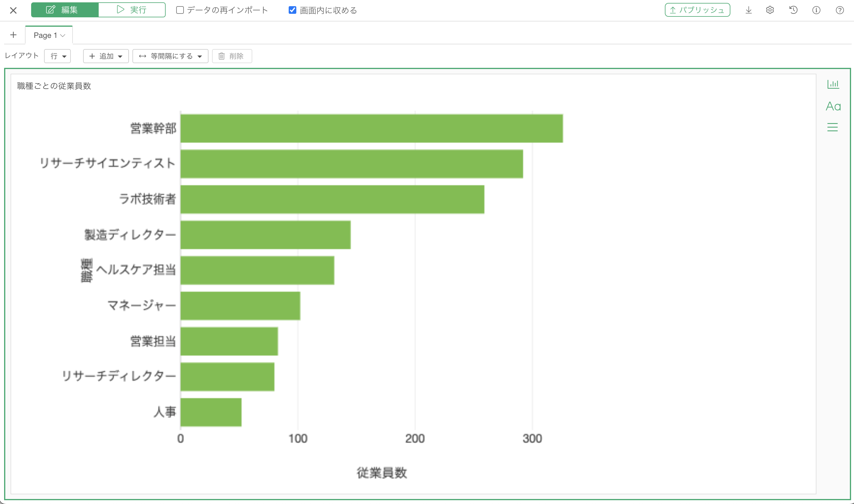This screenshot has height=504, width=854.
Task: Click the 300 tick label on x-axis
Action: click(532, 439)
